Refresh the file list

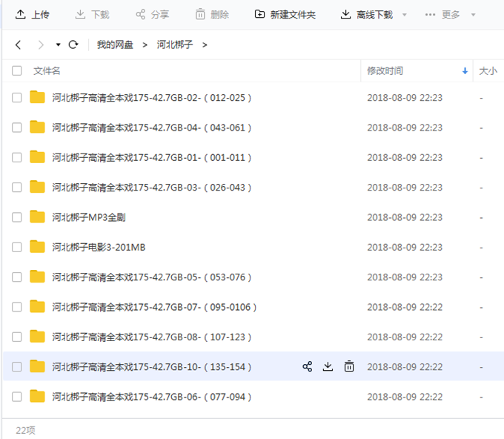[73, 44]
